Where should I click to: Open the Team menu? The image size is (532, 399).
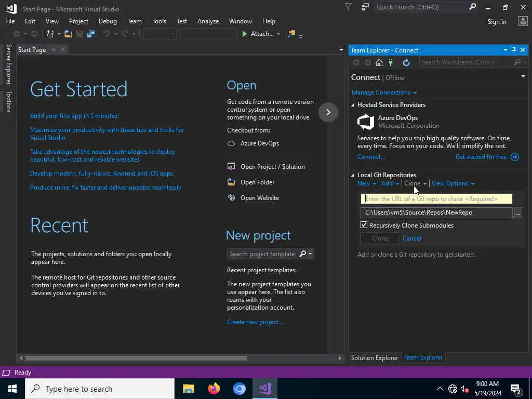click(135, 21)
